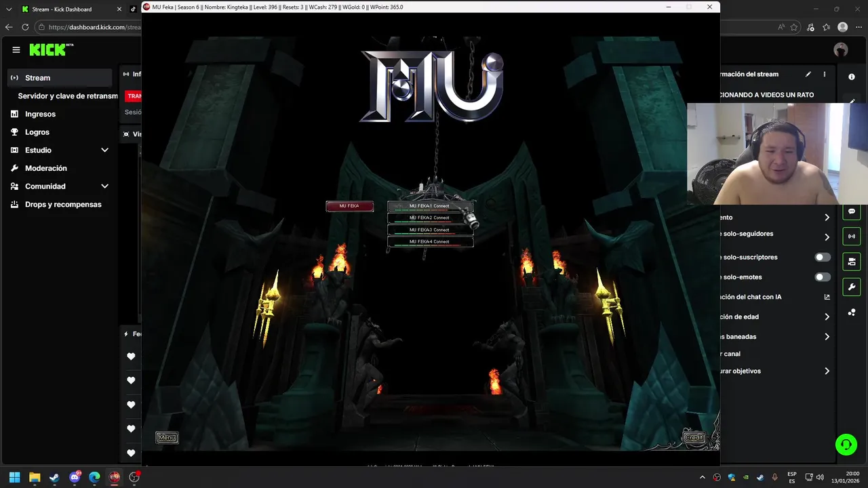Close the Kick Dashboard browser tab

pyautogui.click(x=119, y=9)
